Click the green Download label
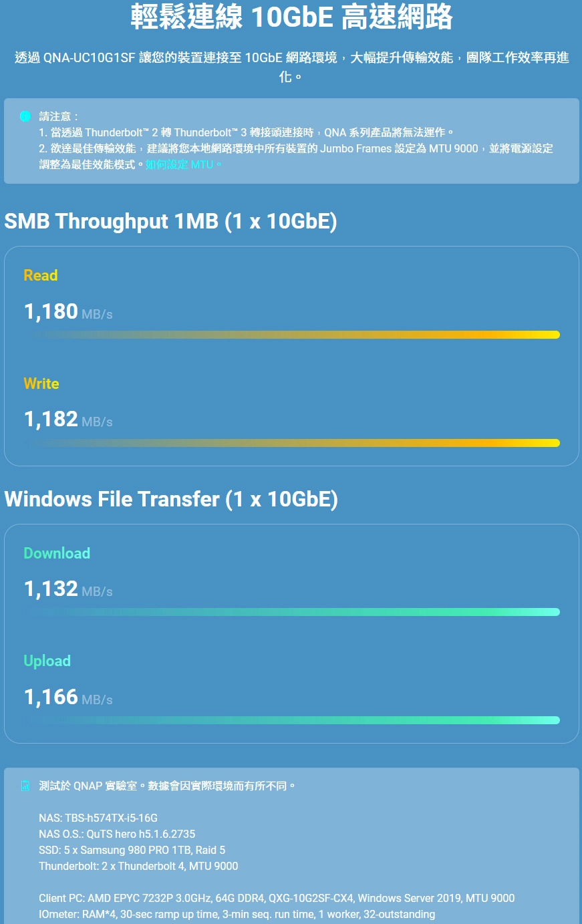 coord(57,553)
